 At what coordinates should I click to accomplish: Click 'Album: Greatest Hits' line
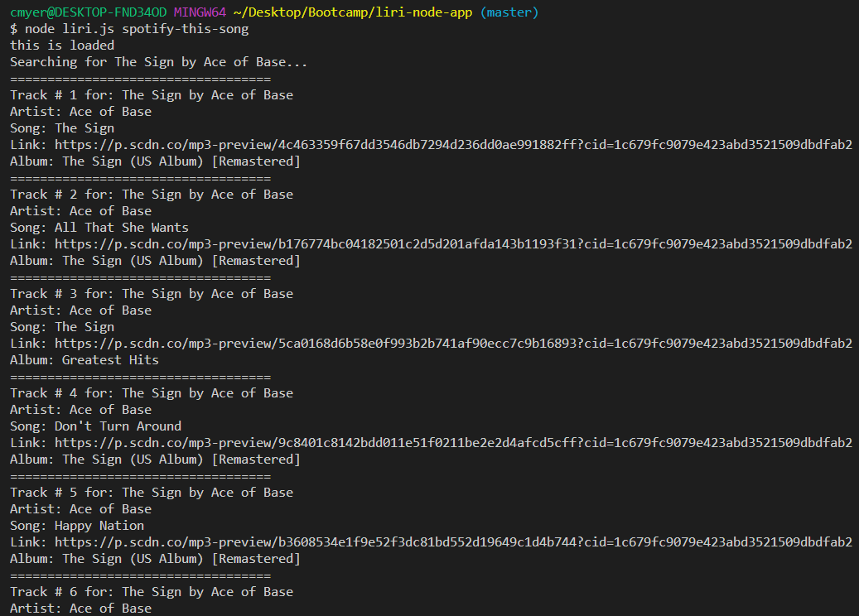coord(84,360)
